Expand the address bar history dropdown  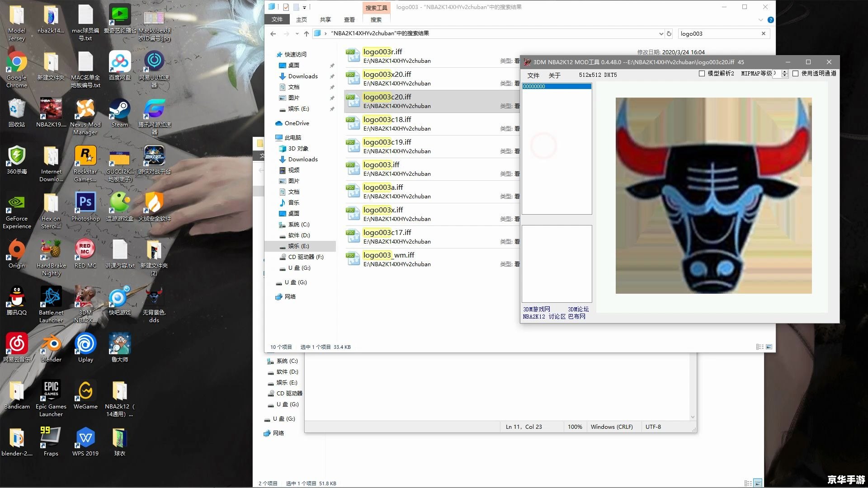coord(661,33)
